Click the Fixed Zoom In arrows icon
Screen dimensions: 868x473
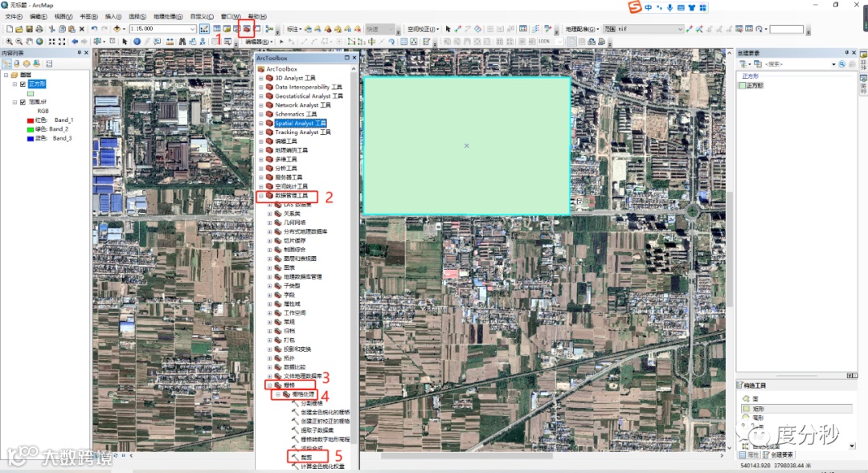[x=52, y=42]
